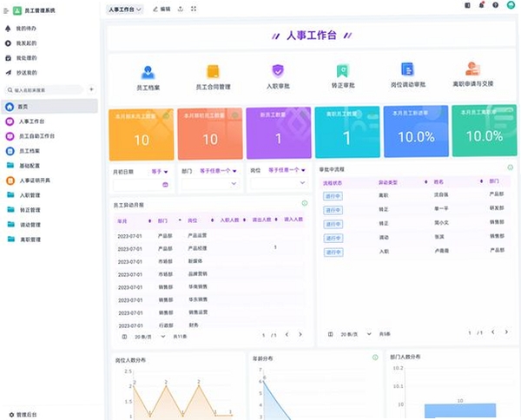Image resolution: width=521 pixels, height=420 pixels.
Task: Open the 员工档案 shortcut icon
Action: pyautogui.click(x=148, y=73)
